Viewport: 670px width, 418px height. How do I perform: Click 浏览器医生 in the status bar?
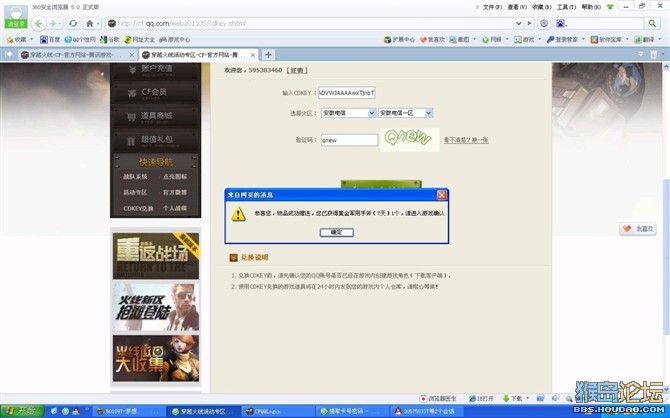point(438,398)
